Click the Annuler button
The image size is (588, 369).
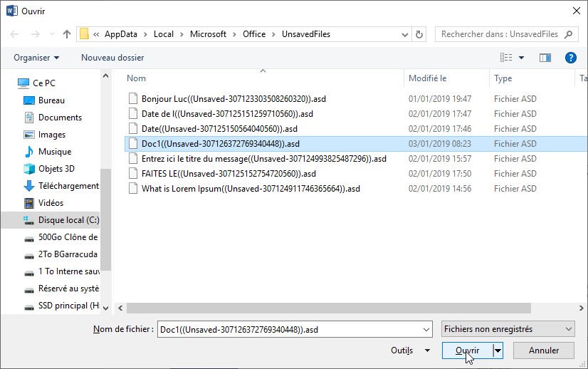pos(544,350)
